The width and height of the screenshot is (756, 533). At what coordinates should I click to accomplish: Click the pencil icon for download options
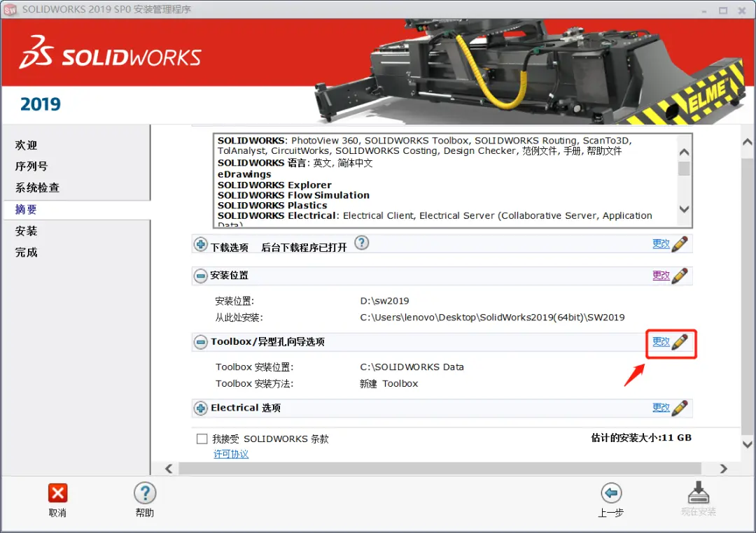[679, 244]
